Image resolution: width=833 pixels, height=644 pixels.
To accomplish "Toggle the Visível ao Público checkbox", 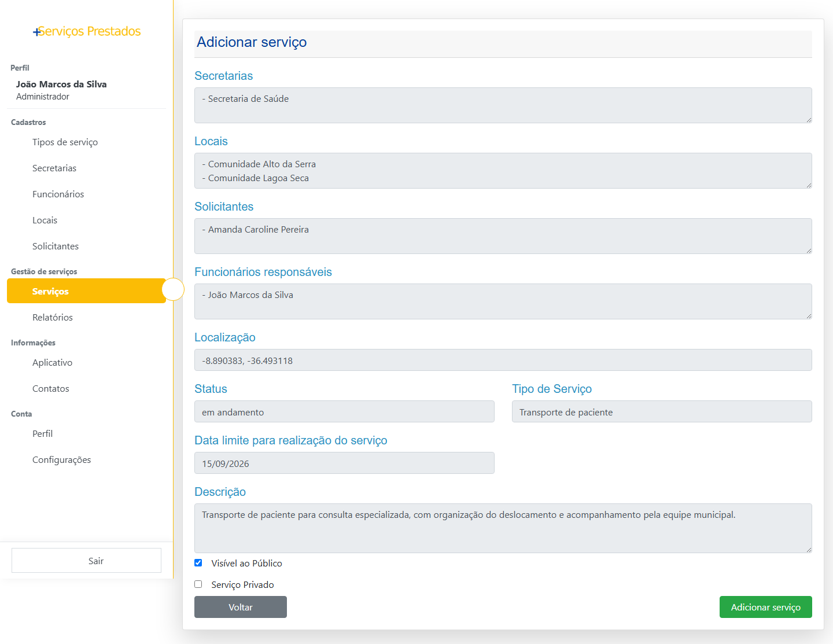I will pos(198,563).
